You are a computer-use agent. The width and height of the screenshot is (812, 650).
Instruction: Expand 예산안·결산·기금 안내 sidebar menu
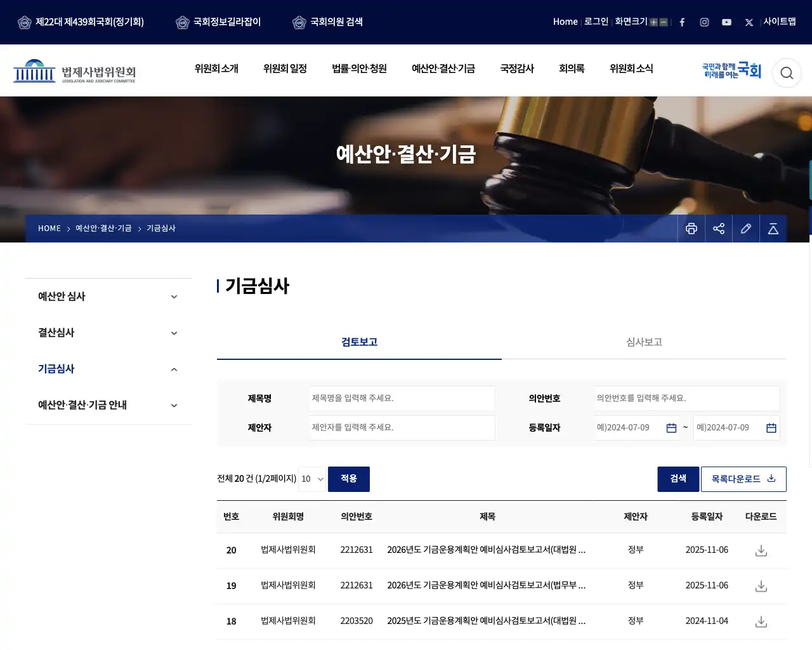[174, 405]
